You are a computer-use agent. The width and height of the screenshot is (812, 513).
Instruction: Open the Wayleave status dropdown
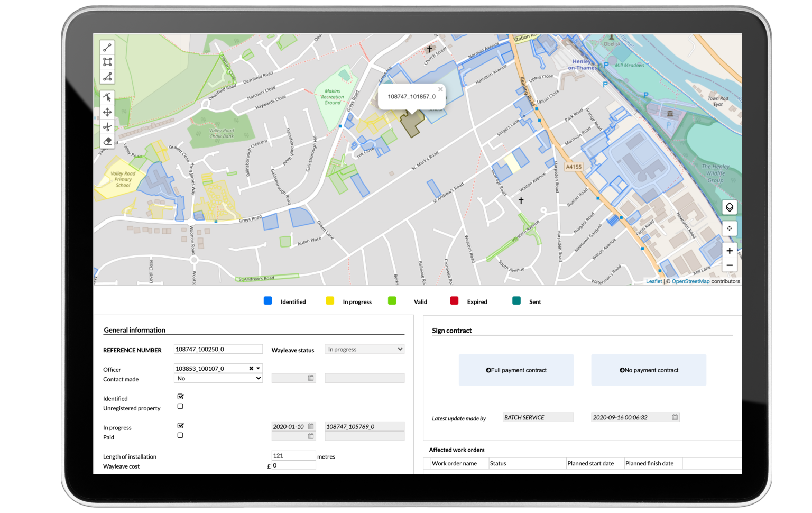pos(364,350)
